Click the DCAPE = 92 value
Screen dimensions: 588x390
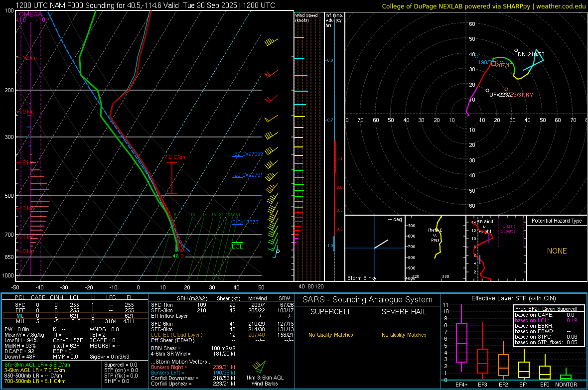(19, 351)
